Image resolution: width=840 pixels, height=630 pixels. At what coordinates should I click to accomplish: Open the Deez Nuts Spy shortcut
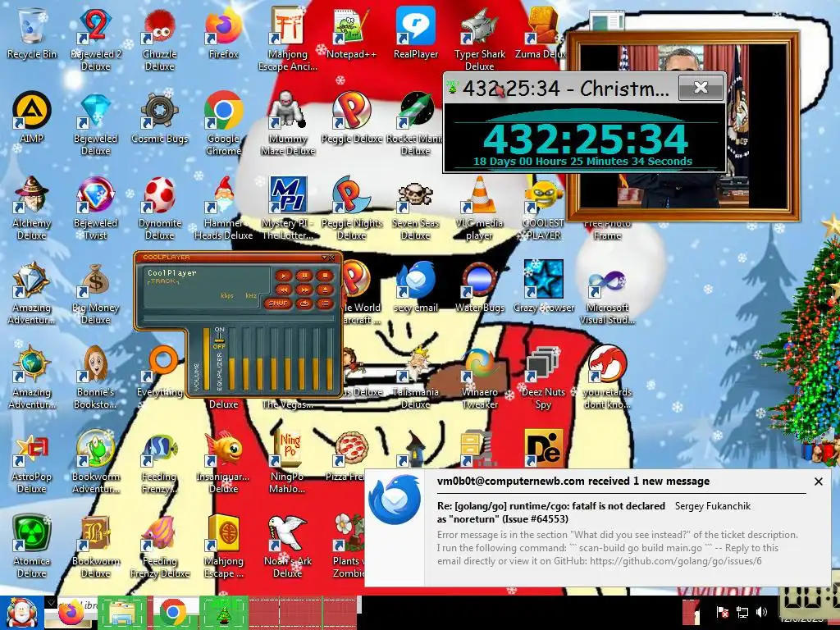tap(543, 376)
